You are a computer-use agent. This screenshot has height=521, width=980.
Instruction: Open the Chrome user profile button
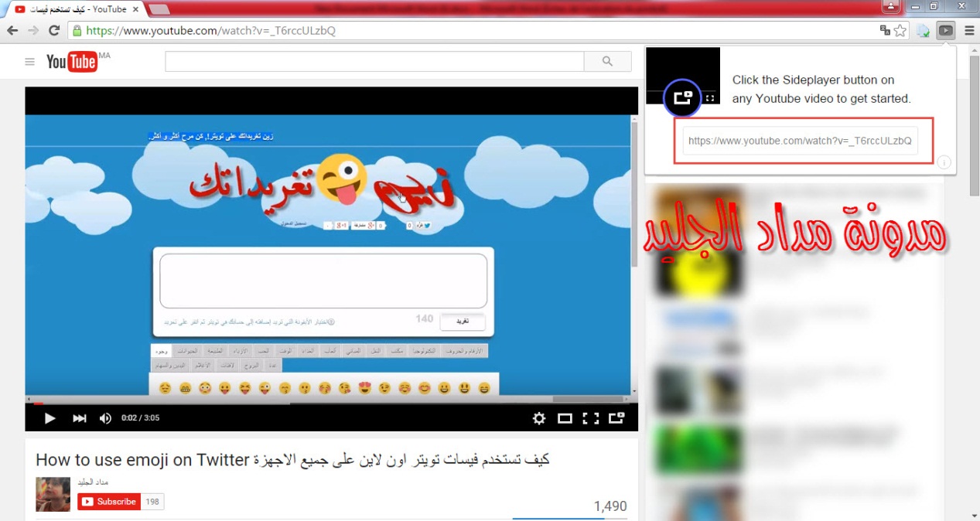[891, 6]
